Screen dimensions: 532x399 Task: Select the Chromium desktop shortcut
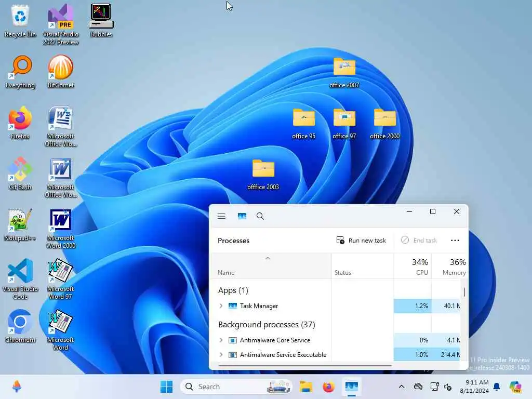tap(20, 326)
